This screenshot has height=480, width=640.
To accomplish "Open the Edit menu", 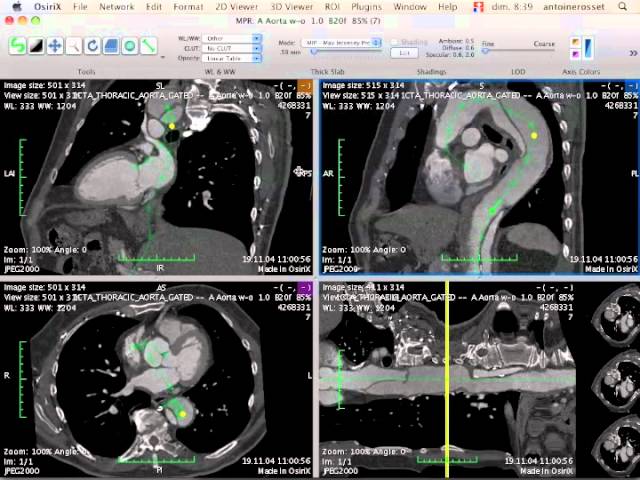I will pos(154,7).
